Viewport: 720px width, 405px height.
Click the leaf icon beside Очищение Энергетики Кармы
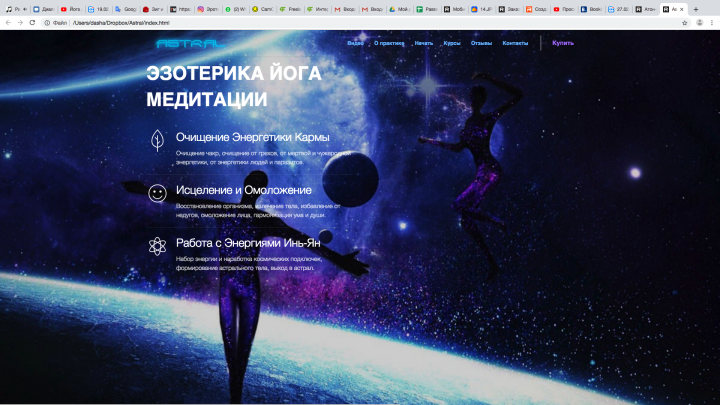coord(158,141)
